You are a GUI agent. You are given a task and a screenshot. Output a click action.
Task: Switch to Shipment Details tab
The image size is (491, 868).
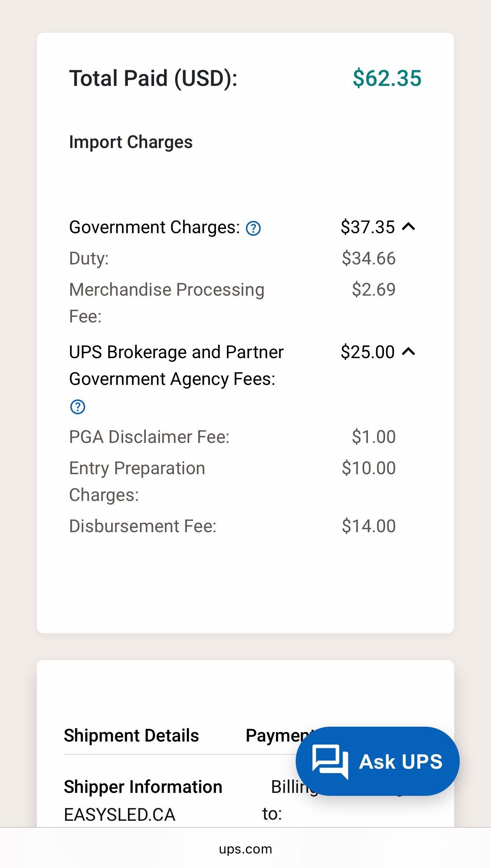point(131,736)
